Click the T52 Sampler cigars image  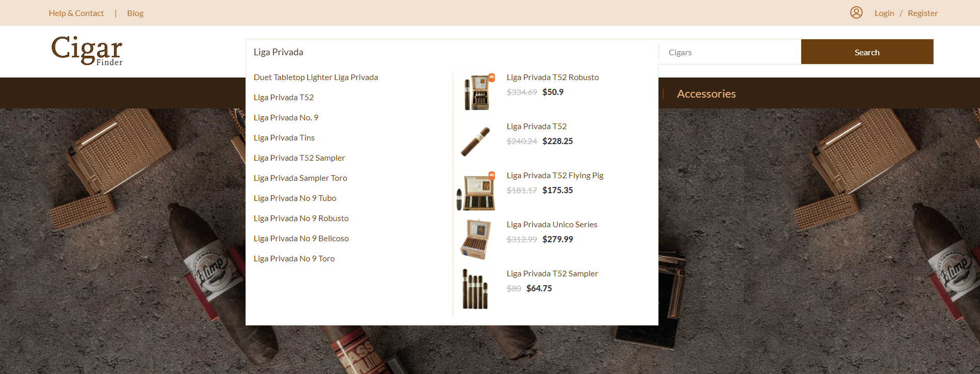pyautogui.click(x=475, y=289)
